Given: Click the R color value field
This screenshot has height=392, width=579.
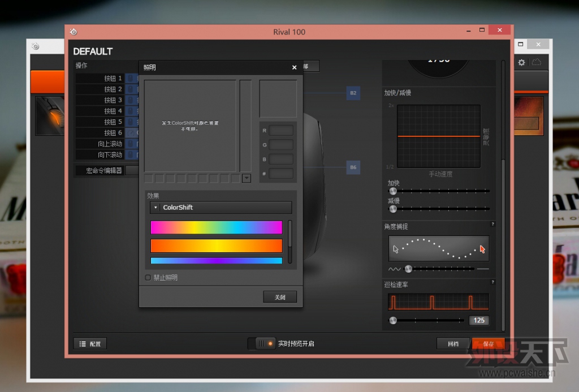Looking at the screenshot, I should (x=281, y=131).
